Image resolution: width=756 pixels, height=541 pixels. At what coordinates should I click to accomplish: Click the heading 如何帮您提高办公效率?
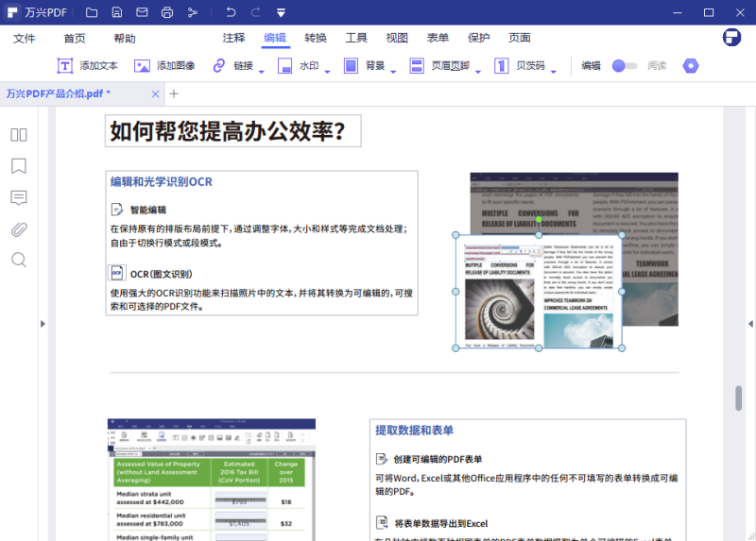[228, 131]
